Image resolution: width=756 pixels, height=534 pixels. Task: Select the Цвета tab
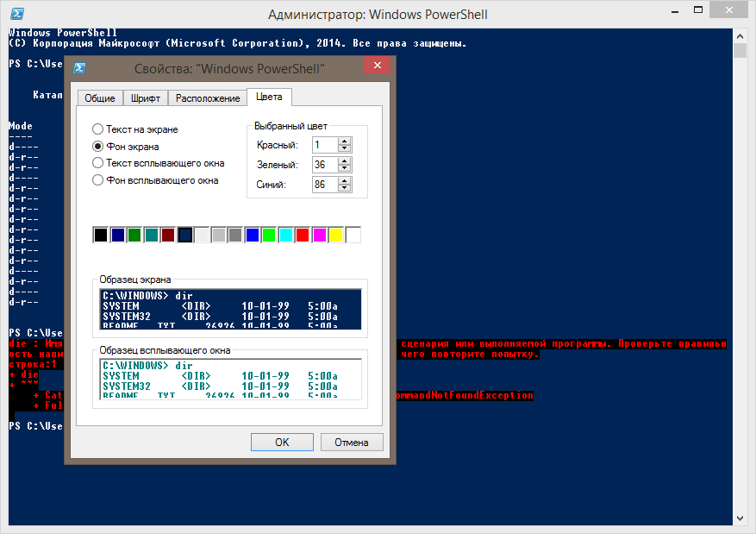click(x=269, y=97)
